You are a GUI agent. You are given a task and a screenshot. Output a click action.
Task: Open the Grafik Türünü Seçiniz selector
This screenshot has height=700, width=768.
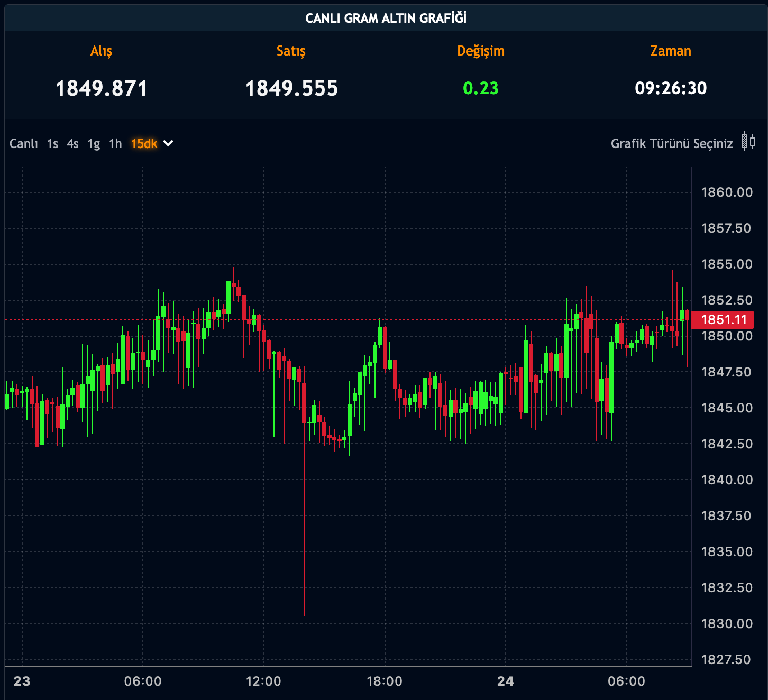pos(672,144)
